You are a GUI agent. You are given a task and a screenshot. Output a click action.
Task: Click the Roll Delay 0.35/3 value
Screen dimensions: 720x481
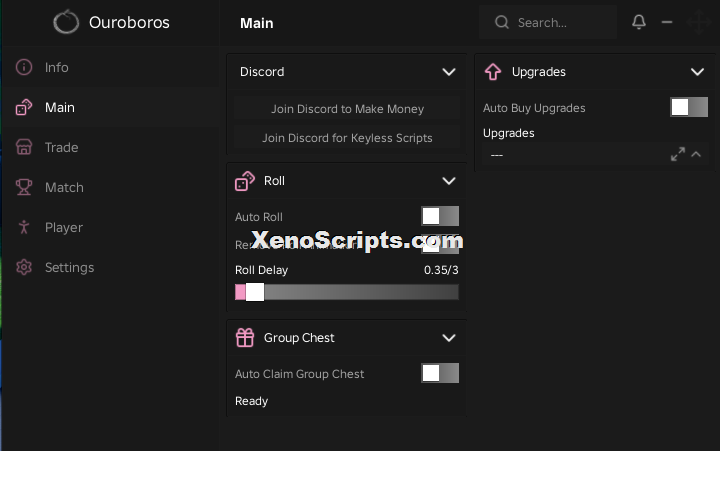coord(441,270)
